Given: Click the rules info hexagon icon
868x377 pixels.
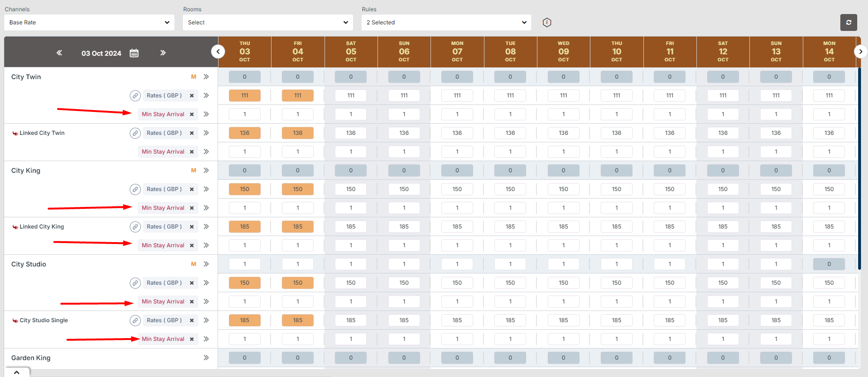Looking at the screenshot, I should point(547,22).
